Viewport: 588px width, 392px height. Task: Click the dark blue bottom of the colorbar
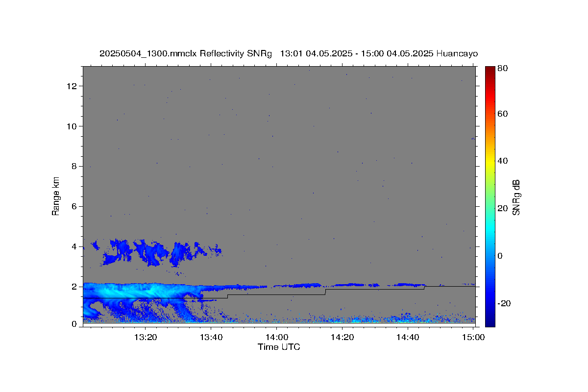490,321
